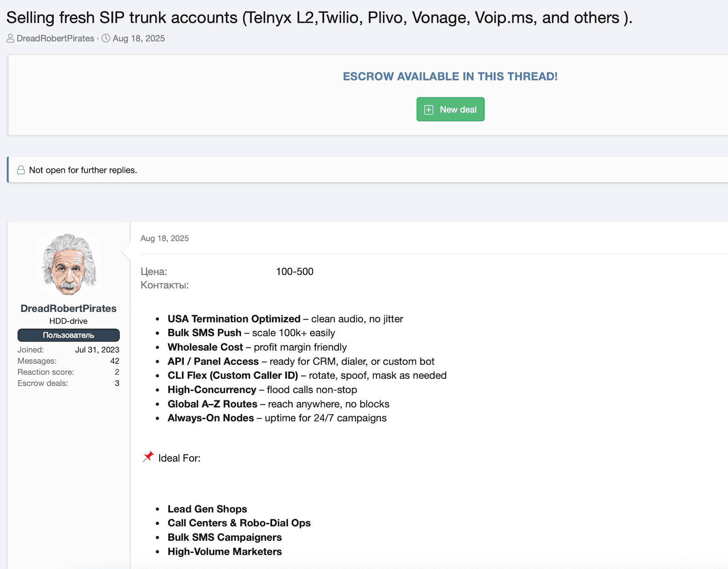Click the clock icon next to thread date
The height and width of the screenshot is (569, 728).
coord(106,38)
